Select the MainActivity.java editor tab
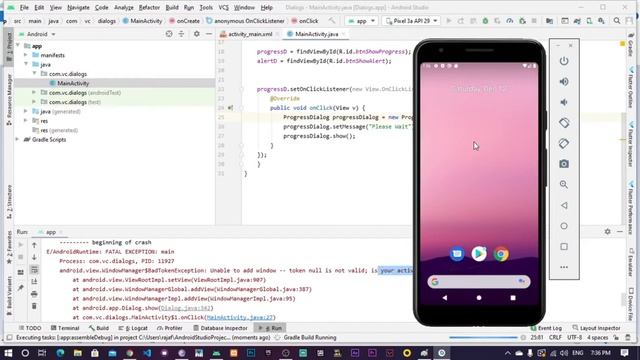Viewport: 640px width, 360px height. [316, 34]
